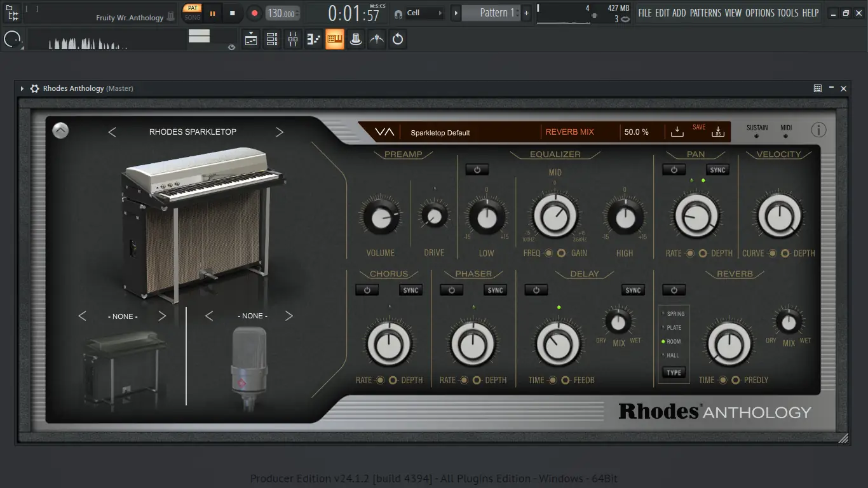Toggle the Equalizer power button

pyautogui.click(x=477, y=170)
